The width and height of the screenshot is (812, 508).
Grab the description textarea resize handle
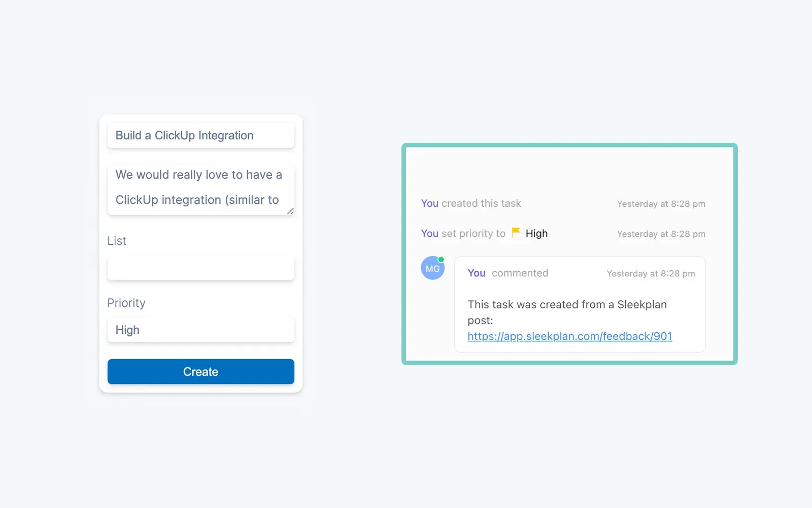[290, 211]
